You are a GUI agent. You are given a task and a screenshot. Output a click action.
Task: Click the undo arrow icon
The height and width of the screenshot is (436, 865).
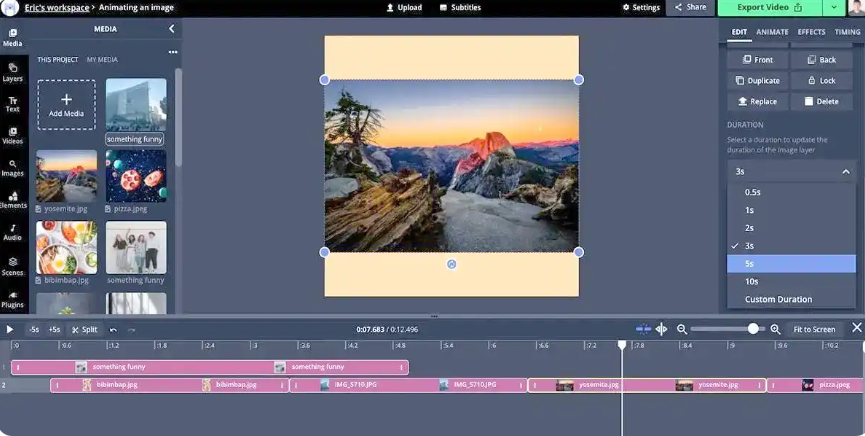pos(113,329)
